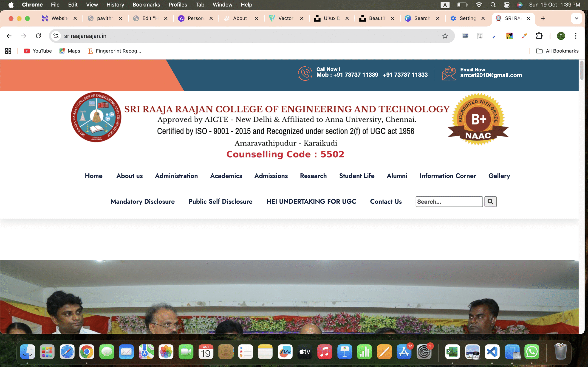Viewport: 588px width, 367px height.
Task: Bookmark the page using the star icon
Action: tap(445, 36)
